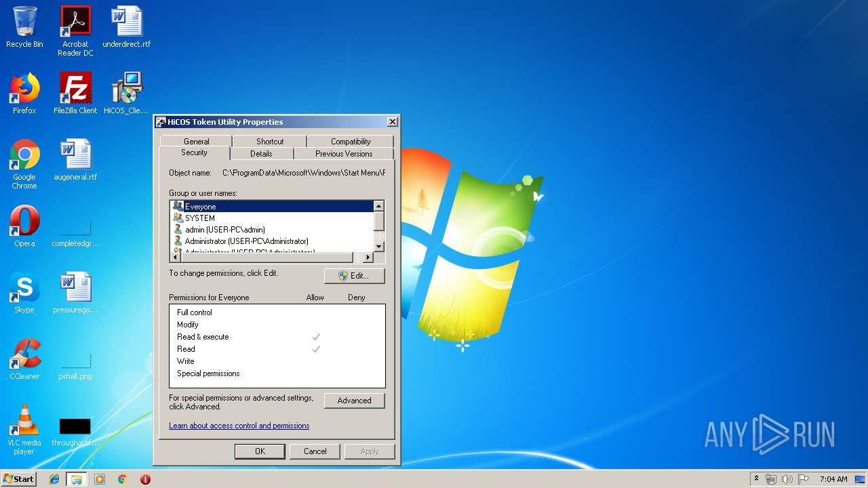Select augeneral.rtf document icon
Viewport: 868px width, 488px height.
click(x=75, y=160)
